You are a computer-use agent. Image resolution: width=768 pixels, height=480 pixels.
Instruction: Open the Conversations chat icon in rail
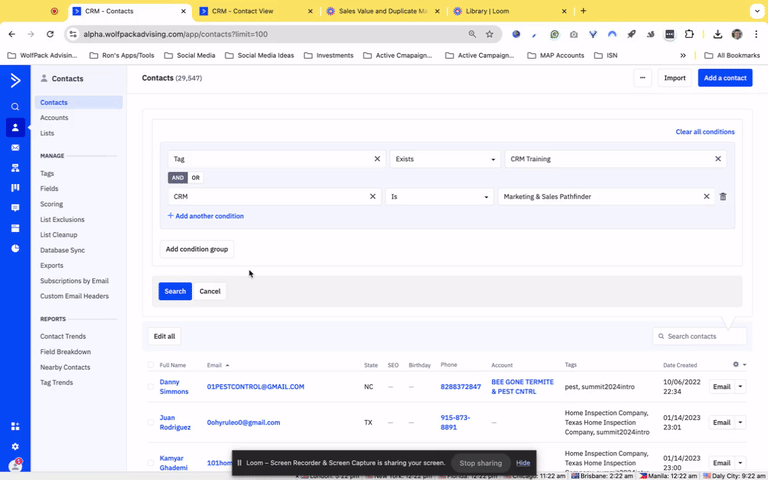[x=15, y=208]
